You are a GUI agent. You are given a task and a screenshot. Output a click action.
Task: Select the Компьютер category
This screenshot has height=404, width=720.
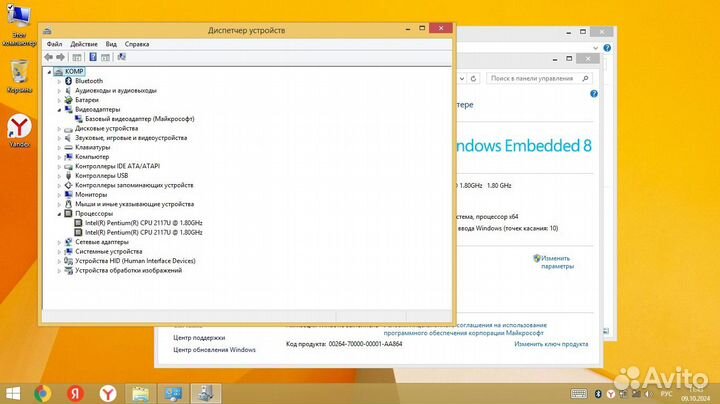click(92, 157)
